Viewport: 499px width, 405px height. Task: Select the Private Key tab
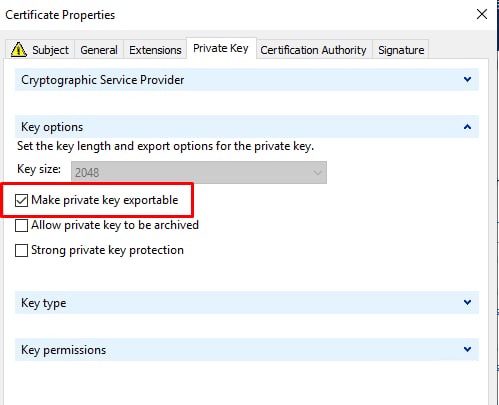tap(221, 48)
